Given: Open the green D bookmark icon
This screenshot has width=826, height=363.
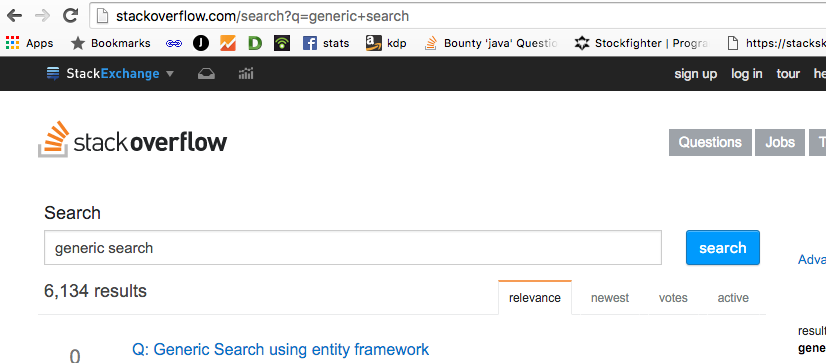Looking at the screenshot, I should click(255, 43).
